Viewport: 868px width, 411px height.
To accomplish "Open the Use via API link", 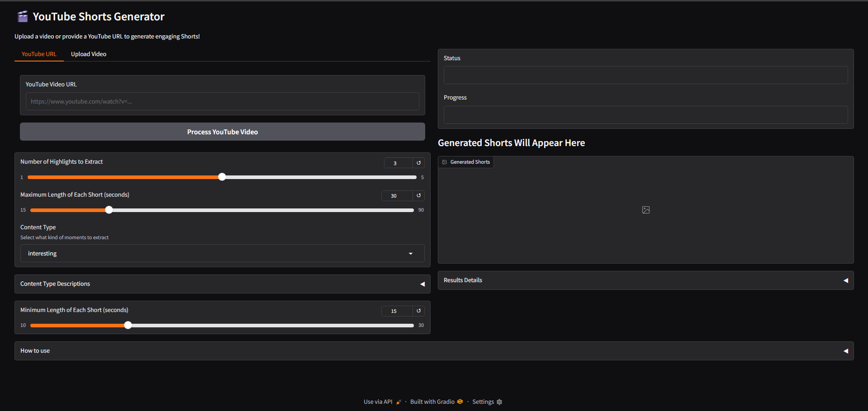I will (382, 402).
